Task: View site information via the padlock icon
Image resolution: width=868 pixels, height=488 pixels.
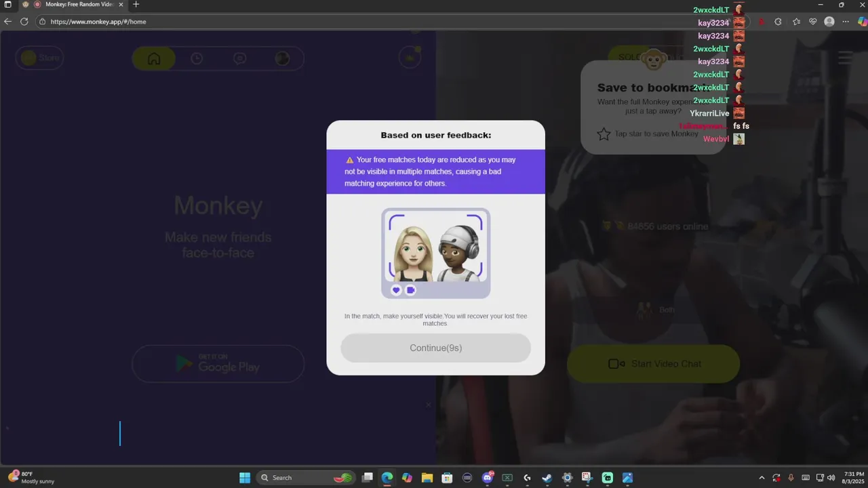Action: (42, 22)
